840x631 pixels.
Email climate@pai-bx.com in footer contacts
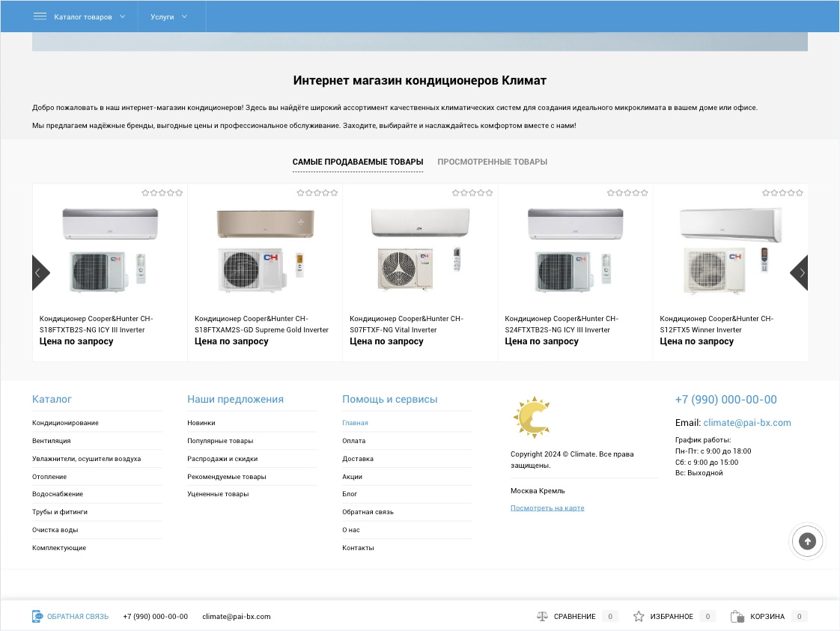pos(746,423)
